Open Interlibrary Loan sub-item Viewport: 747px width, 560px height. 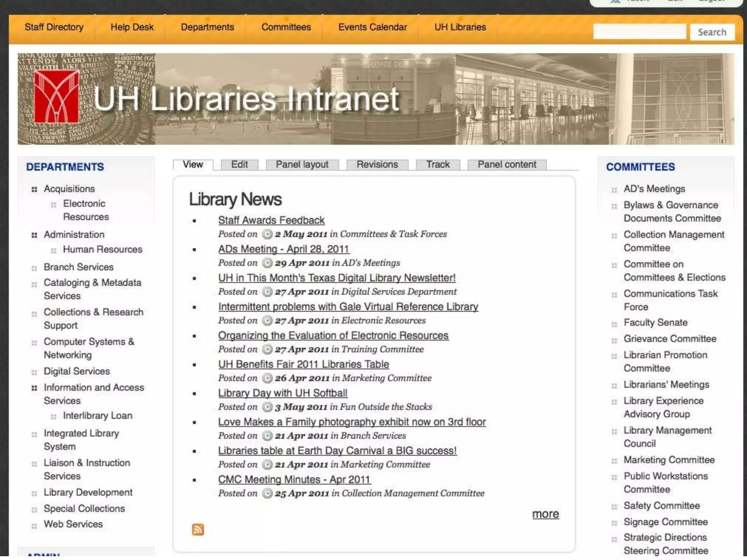97,416
